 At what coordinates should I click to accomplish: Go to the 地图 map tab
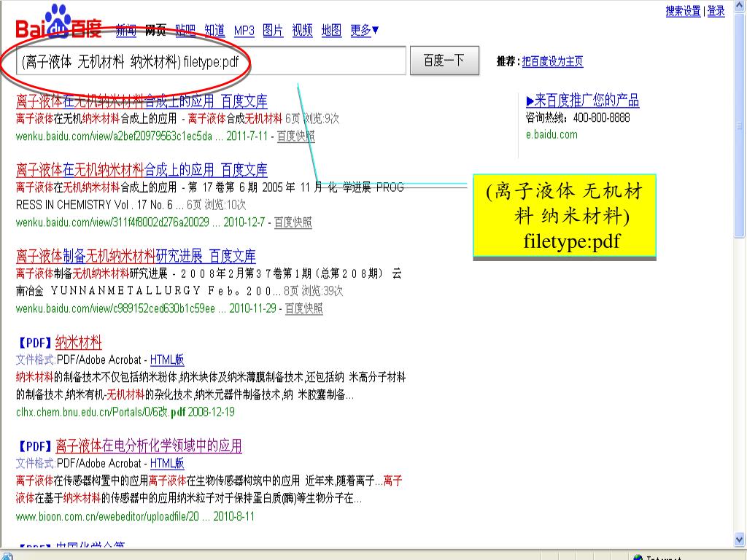[332, 31]
